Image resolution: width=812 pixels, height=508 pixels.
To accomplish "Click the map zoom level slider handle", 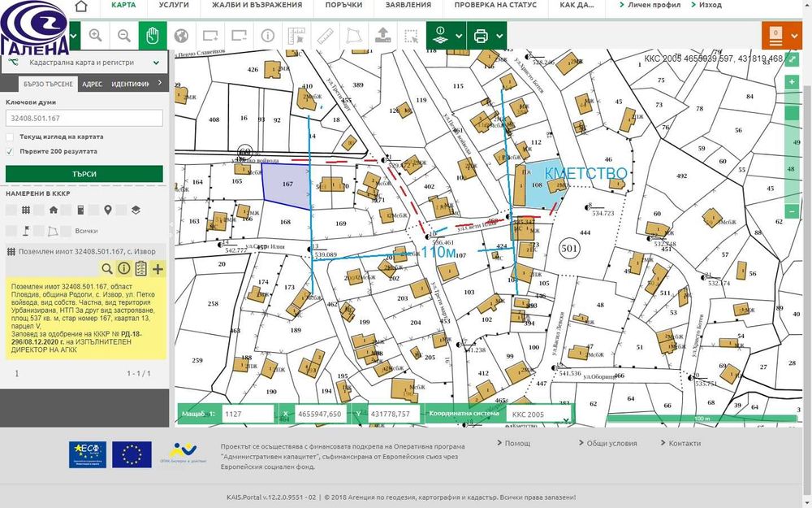I will [791, 113].
